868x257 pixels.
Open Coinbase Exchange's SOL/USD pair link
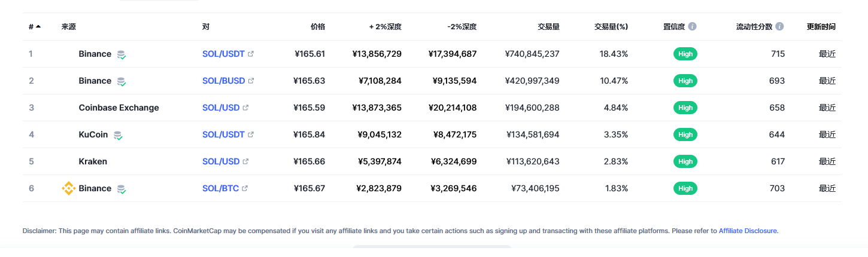(221, 108)
